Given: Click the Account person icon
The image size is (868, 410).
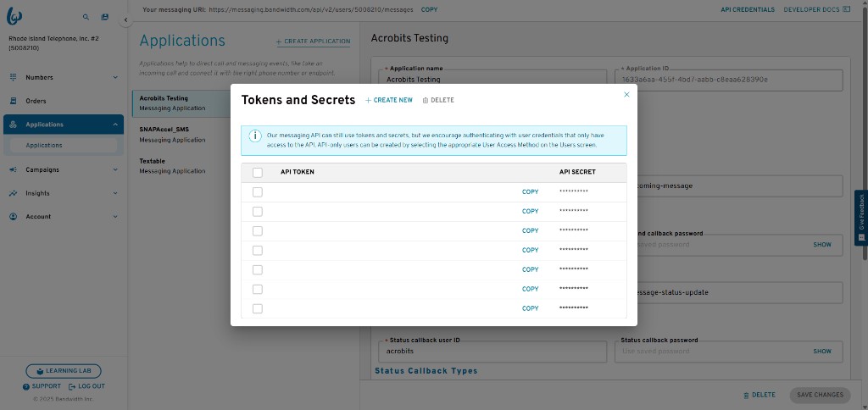Looking at the screenshot, I should pos(14,216).
